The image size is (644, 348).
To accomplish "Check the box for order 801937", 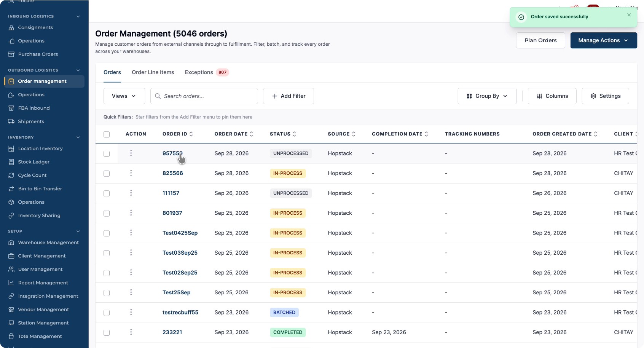I will coord(107,213).
